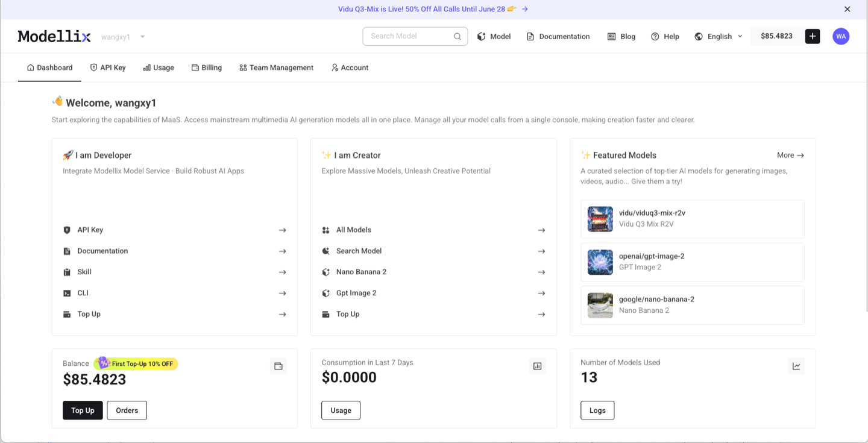Expand the wangxy1 workspace dropdown
The image size is (868, 443).
(143, 37)
